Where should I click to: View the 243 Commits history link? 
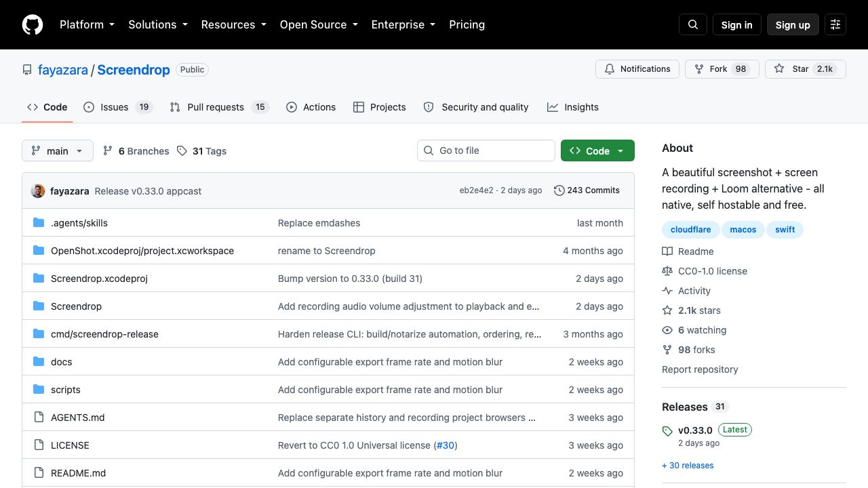click(587, 190)
